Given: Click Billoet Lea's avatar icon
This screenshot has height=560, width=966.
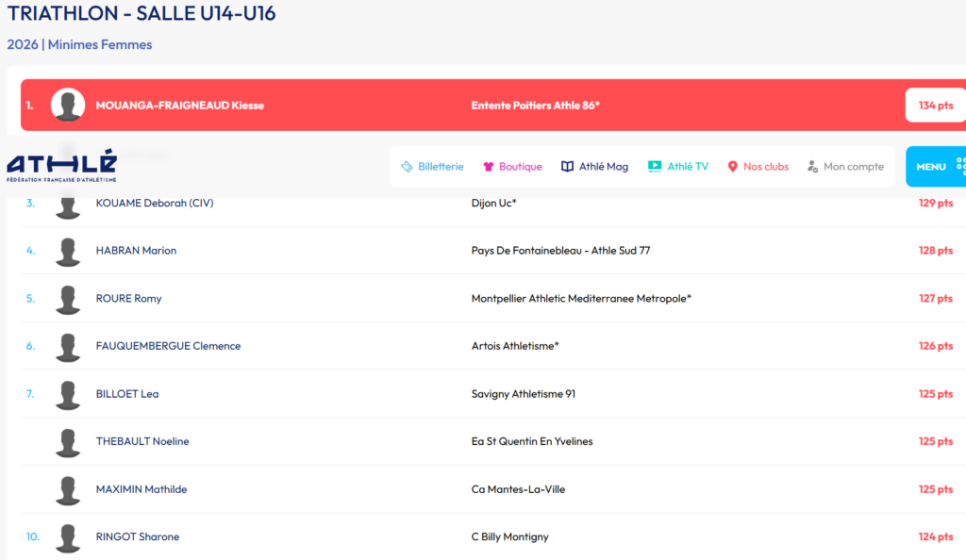Looking at the screenshot, I should tap(68, 394).
